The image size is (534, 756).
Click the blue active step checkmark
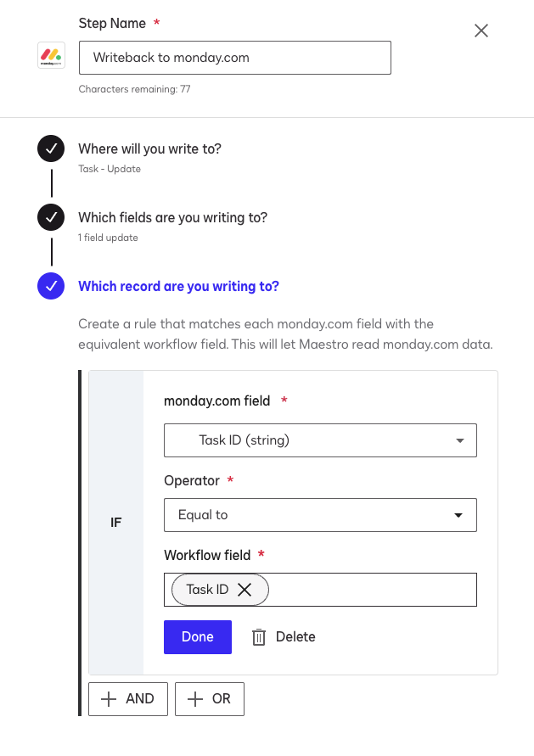(x=51, y=287)
